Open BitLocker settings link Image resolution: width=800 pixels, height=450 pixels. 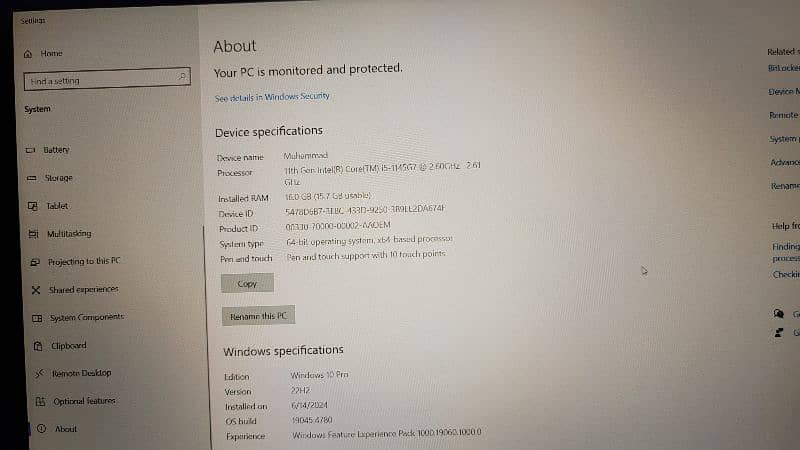(x=784, y=68)
